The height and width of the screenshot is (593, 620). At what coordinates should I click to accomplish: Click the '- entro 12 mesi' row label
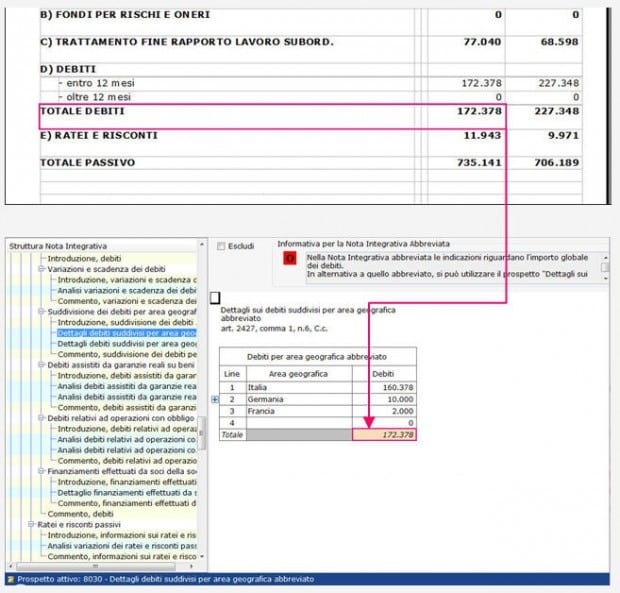pos(96,83)
